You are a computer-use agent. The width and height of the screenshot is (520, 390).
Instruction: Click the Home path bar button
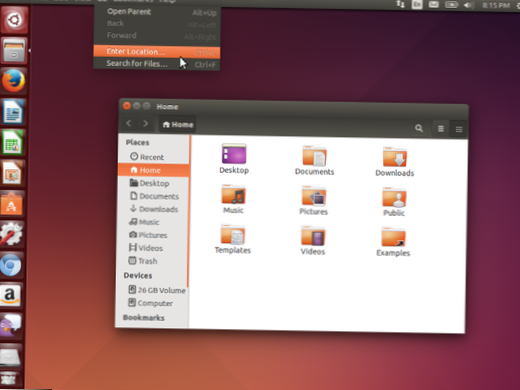pyautogui.click(x=178, y=125)
